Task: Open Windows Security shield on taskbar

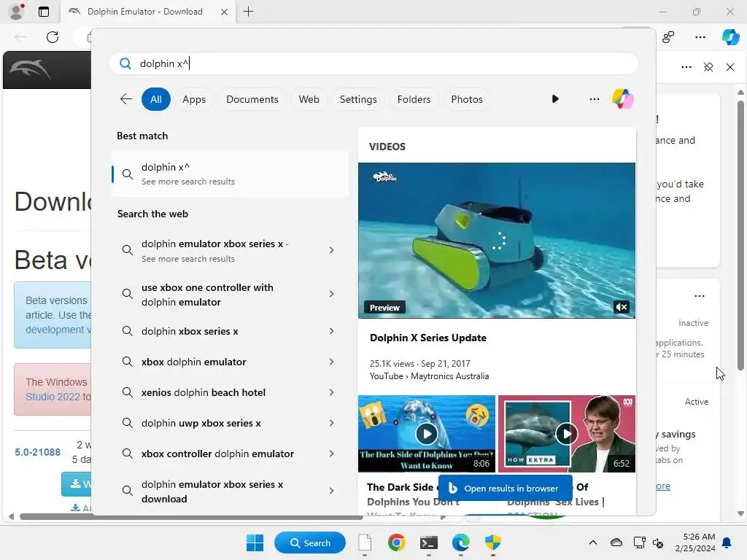Action: [493, 542]
